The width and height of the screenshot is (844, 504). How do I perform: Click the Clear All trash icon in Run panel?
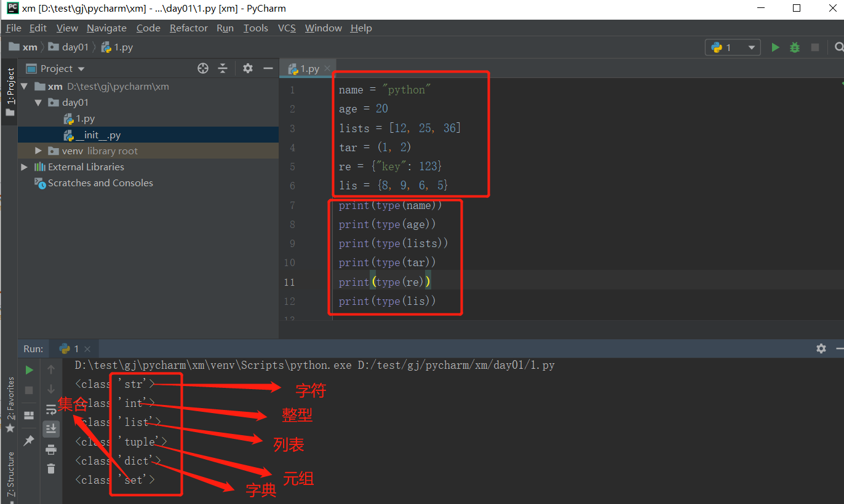point(51,468)
